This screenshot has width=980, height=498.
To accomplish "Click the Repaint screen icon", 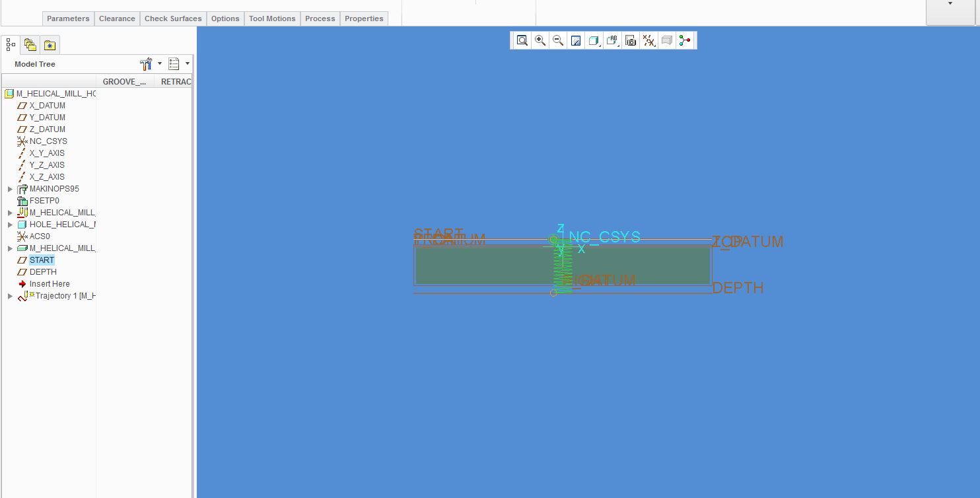I will pos(576,41).
